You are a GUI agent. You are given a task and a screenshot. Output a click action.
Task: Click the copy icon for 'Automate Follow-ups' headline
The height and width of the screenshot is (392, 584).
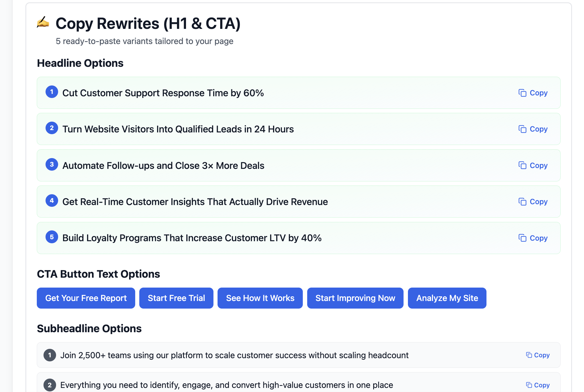pyautogui.click(x=522, y=165)
